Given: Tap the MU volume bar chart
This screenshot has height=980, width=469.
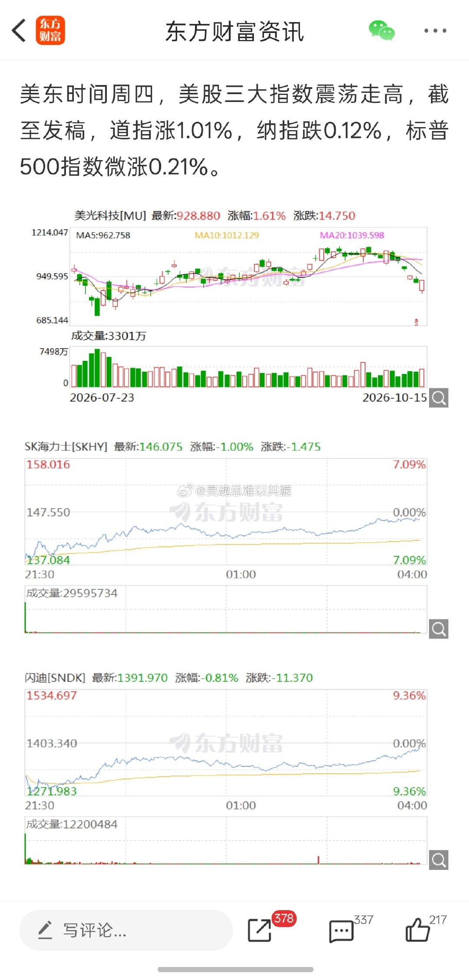Looking at the screenshot, I should point(248,367).
